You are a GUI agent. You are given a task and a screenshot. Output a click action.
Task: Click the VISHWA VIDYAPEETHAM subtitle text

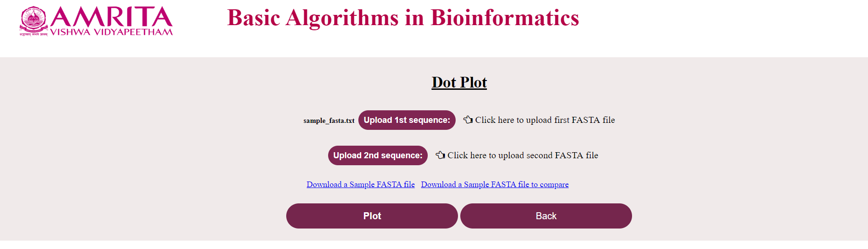111,32
